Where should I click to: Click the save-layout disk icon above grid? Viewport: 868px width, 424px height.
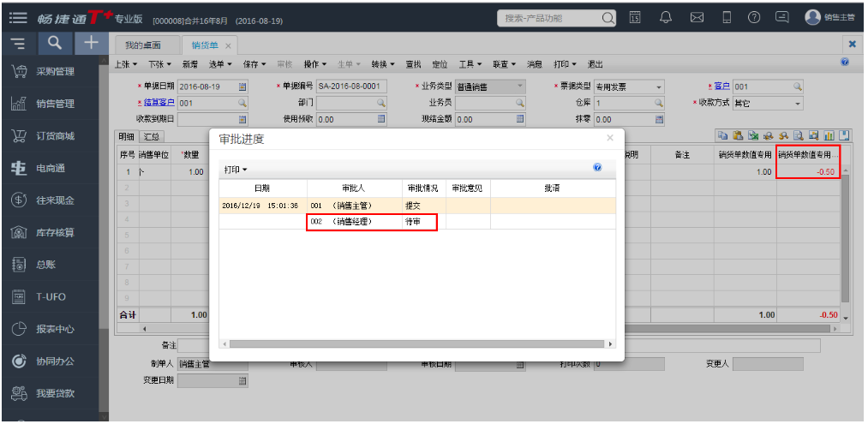click(844, 135)
